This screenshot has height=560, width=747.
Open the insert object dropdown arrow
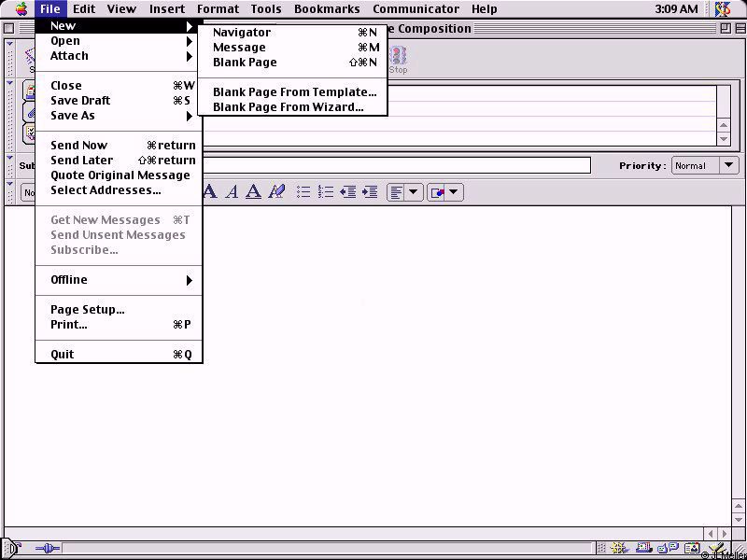click(x=454, y=192)
